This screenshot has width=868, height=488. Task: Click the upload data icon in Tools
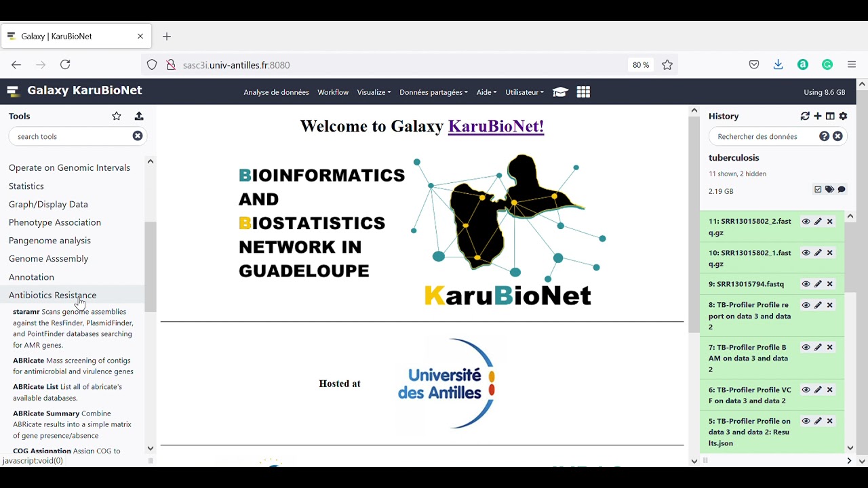(139, 116)
